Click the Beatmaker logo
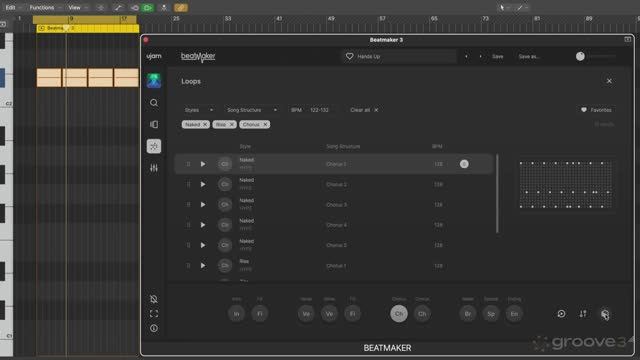Viewport: 640px width, 360px height. [198, 56]
